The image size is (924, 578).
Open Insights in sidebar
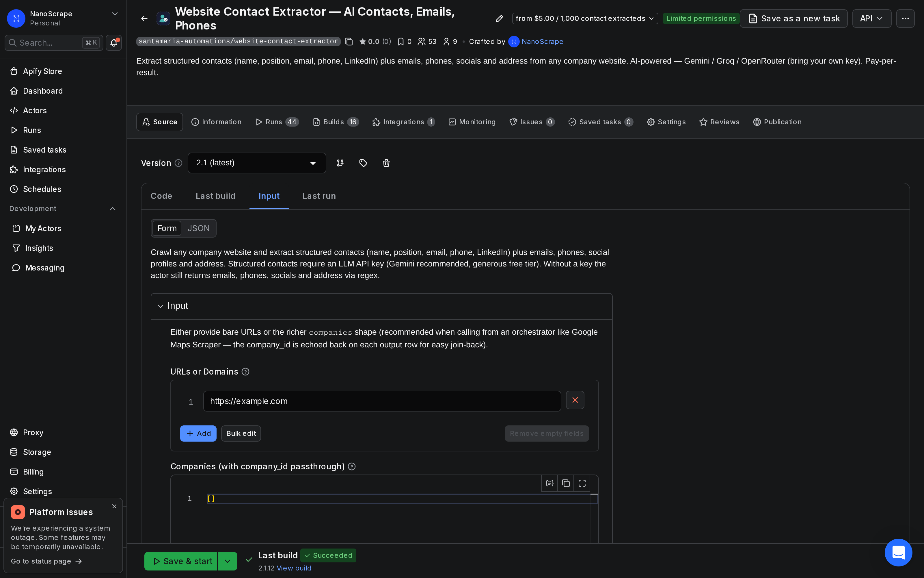pyautogui.click(x=64, y=248)
